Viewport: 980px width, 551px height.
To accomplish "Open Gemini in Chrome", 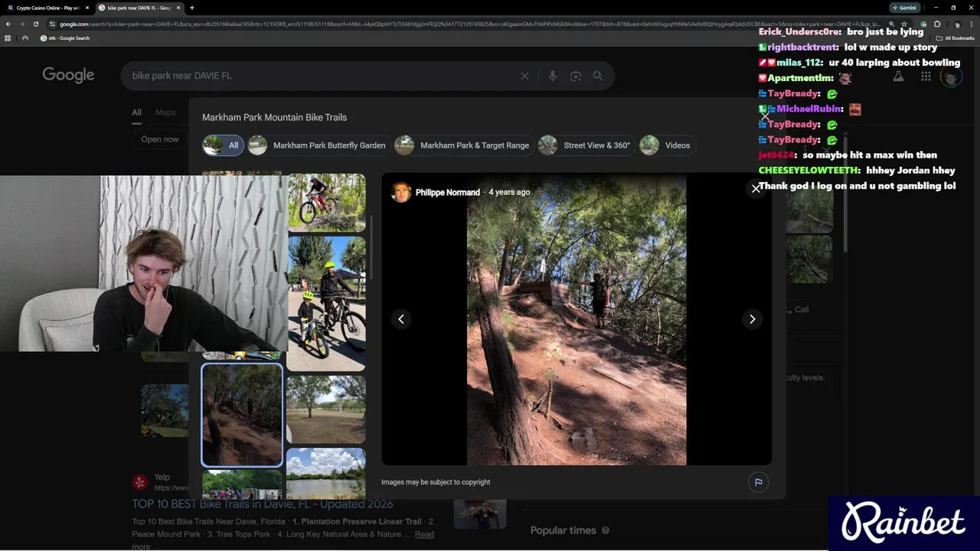I will pos(904,8).
